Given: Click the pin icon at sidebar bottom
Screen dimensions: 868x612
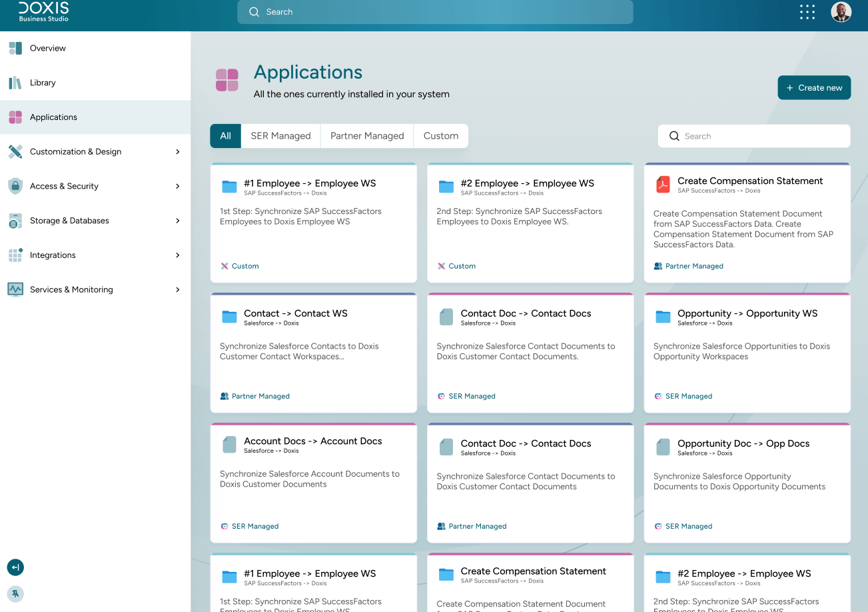Looking at the screenshot, I should [x=15, y=593].
